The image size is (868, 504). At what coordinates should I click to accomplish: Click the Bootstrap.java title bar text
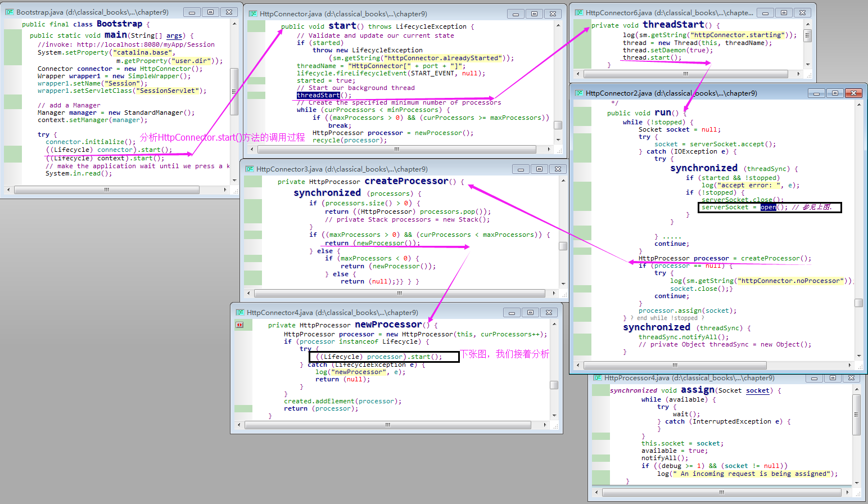coord(93,12)
